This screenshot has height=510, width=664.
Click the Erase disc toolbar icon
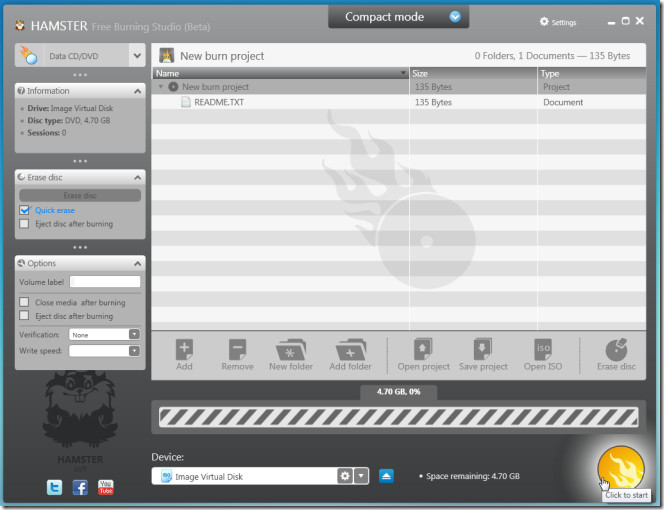pos(616,349)
